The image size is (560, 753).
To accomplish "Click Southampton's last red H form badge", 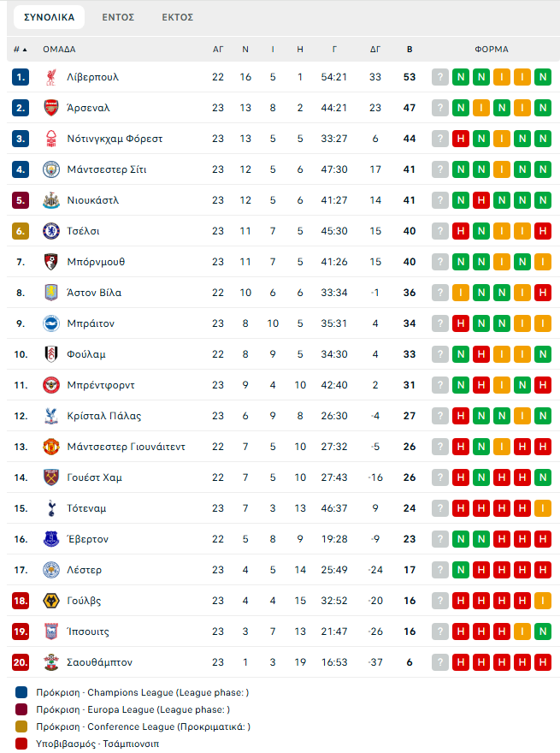I will [543, 662].
